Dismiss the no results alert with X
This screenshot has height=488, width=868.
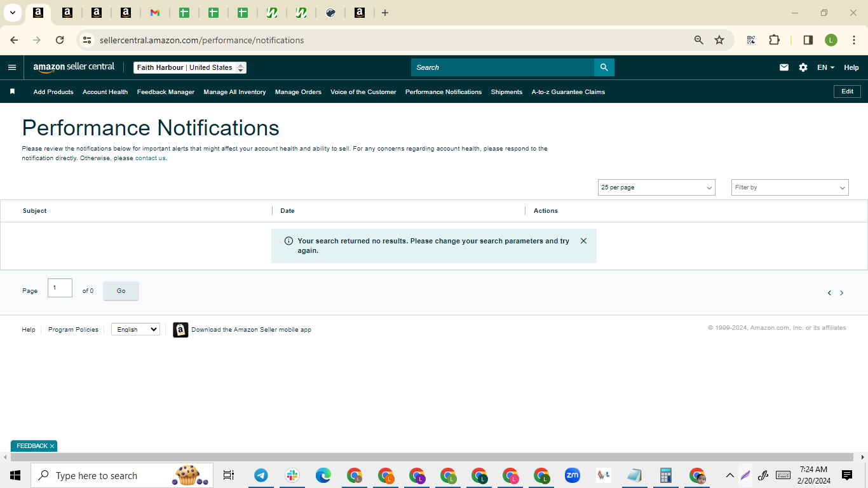click(x=583, y=241)
